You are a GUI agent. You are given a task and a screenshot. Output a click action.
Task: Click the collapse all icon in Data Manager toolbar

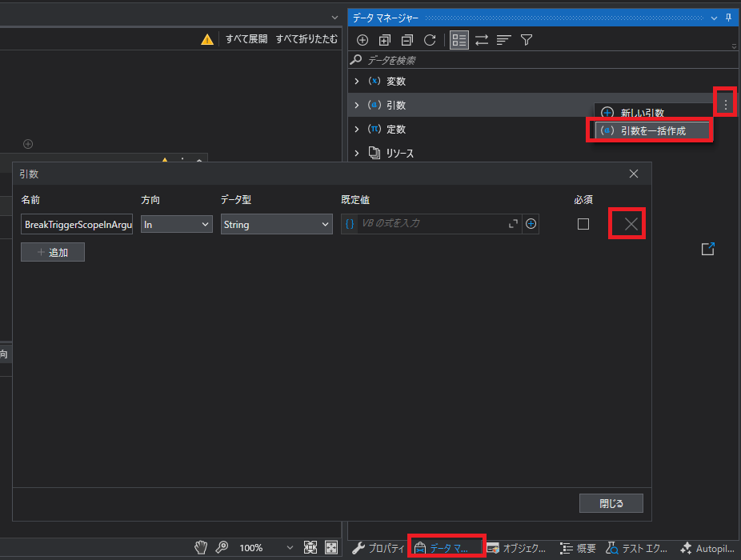(x=407, y=40)
